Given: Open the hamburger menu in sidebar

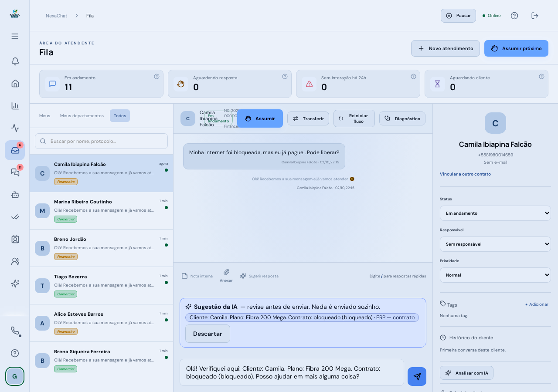Looking at the screenshot, I should point(15,36).
